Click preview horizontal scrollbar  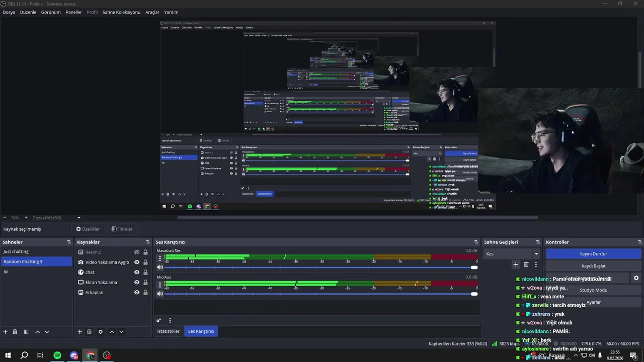coord(358,218)
